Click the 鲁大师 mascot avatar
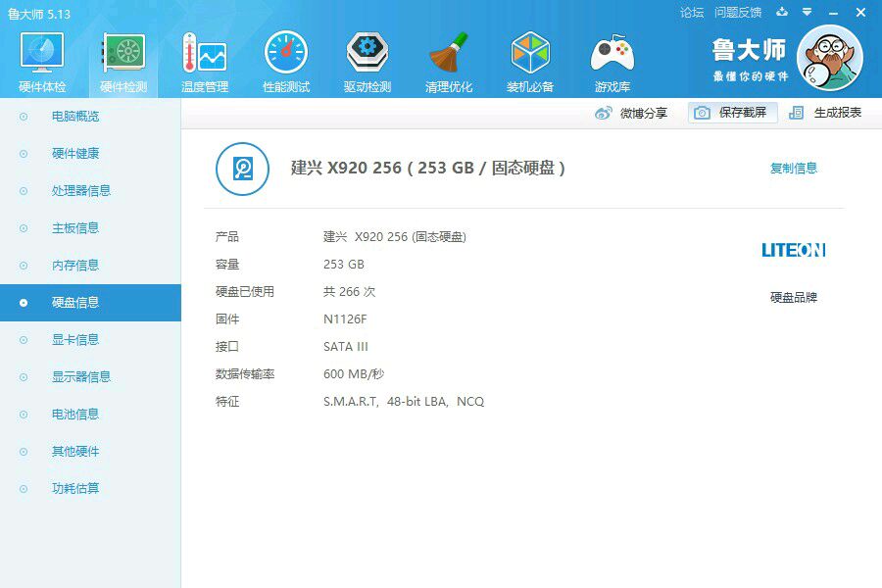The height and width of the screenshot is (588, 882). click(x=830, y=59)
